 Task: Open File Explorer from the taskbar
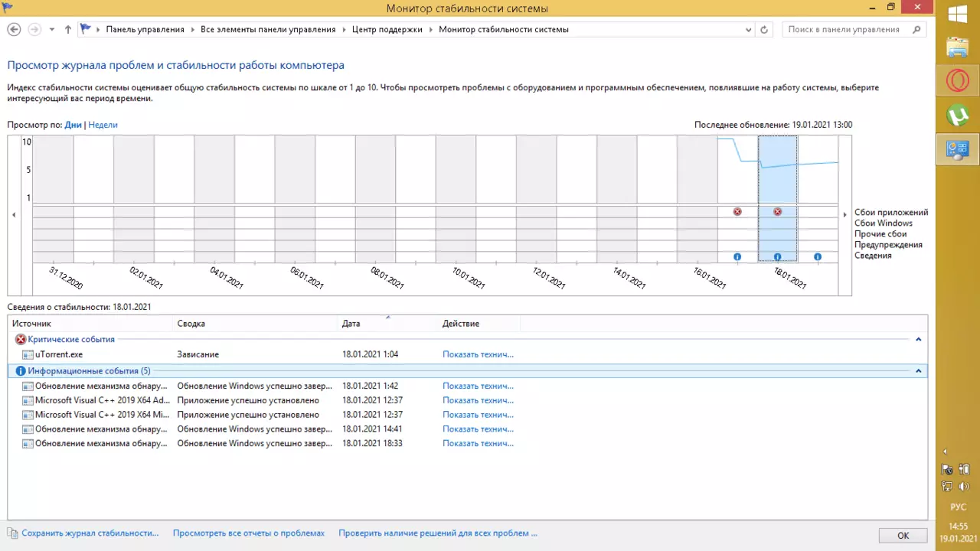958,47
